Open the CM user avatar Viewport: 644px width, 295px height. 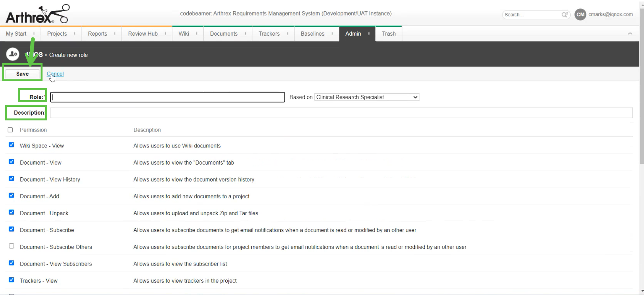coord(580,15)
